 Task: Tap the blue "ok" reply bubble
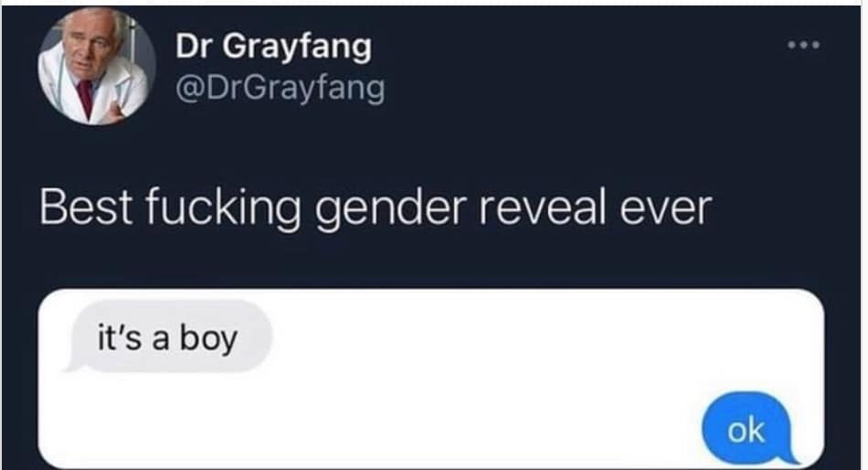748,429
